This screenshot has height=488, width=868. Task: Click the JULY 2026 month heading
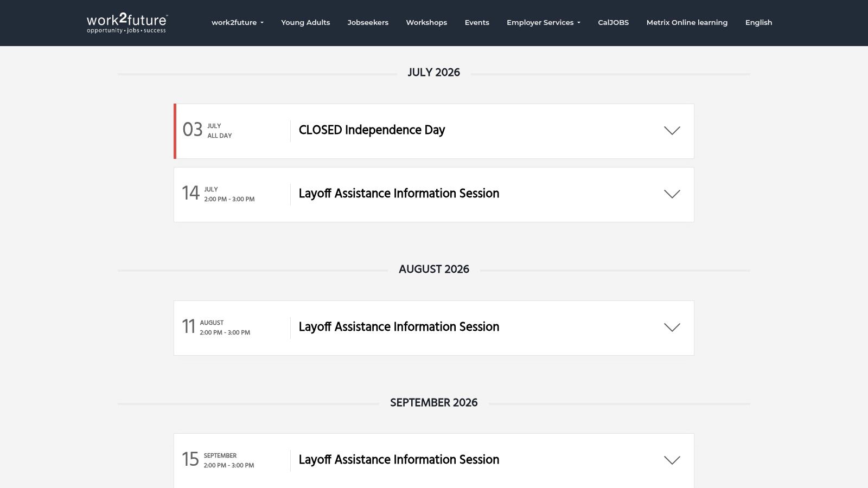coord(434,73)
